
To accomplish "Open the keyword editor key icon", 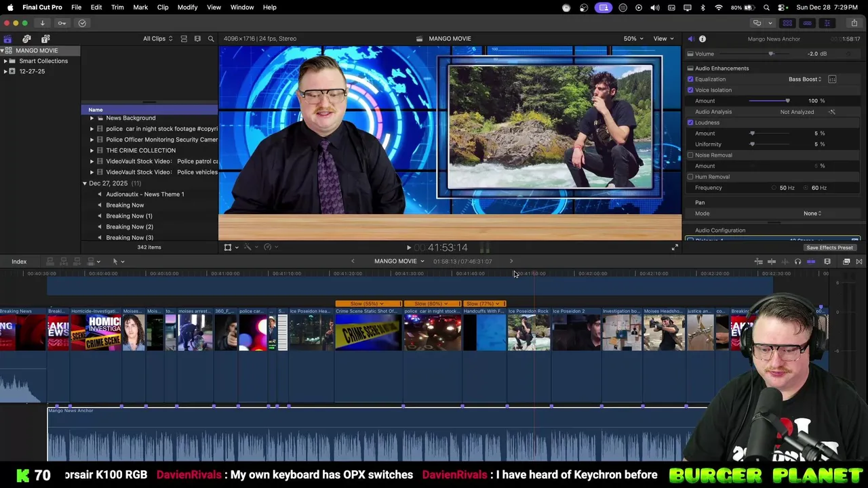I will click(x=62, y=23).
